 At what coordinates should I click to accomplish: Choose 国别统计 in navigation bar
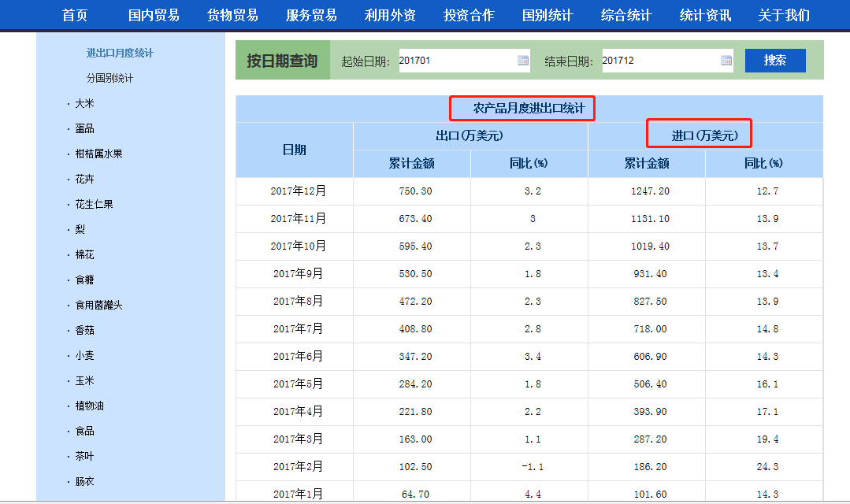click(x=547, y=15)
